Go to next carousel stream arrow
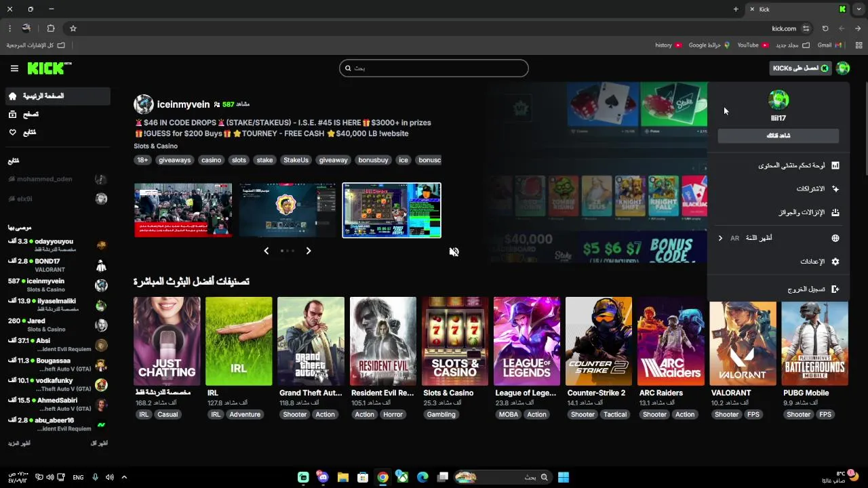The width and height of the screenshot is (868, 488). point(309,251)
